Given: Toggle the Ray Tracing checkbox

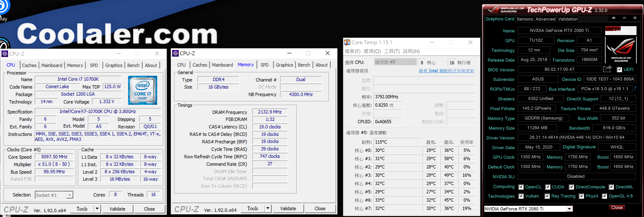Looking at the screenshot, I should coord(547,196).
